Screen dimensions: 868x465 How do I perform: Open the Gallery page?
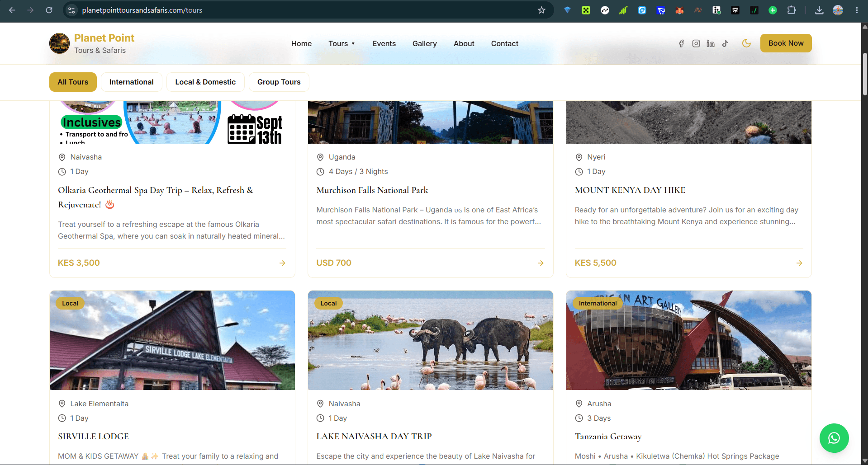(424, 43)
